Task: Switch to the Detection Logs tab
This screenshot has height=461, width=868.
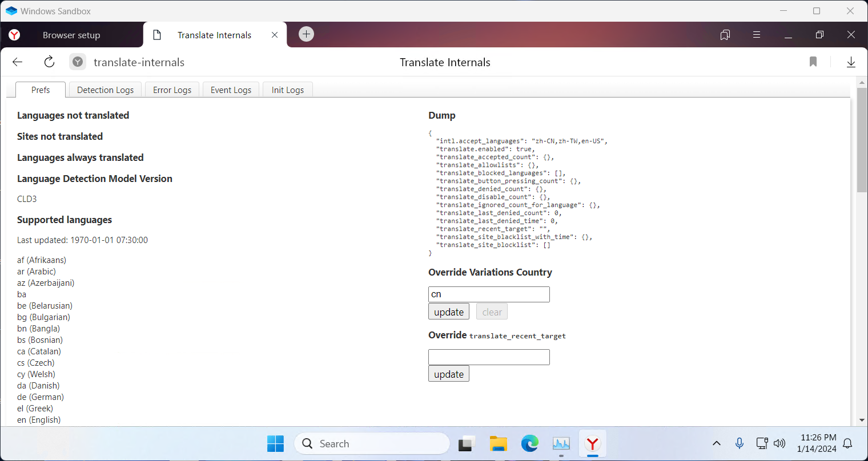Action: (x=105, y=90)
